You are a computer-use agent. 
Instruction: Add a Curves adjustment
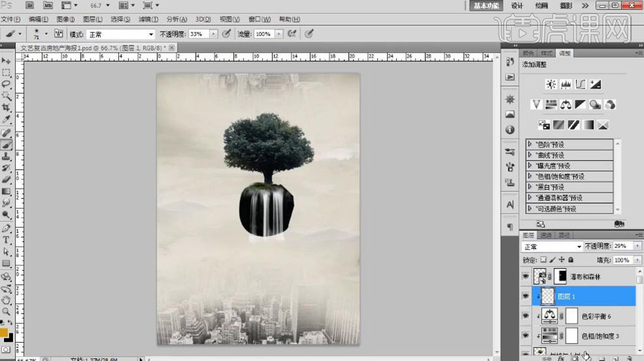580,85
